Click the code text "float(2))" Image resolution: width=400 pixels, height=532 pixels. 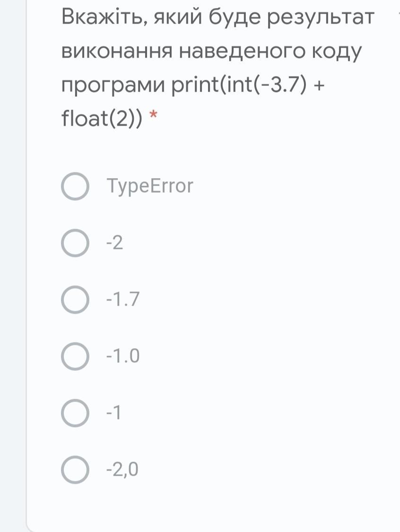click(102, 119)
